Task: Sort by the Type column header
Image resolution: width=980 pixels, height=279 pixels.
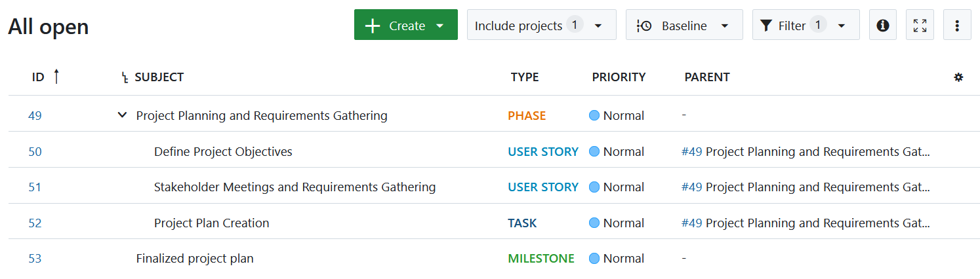Action: pyautogui.click(x=525, y=77)
